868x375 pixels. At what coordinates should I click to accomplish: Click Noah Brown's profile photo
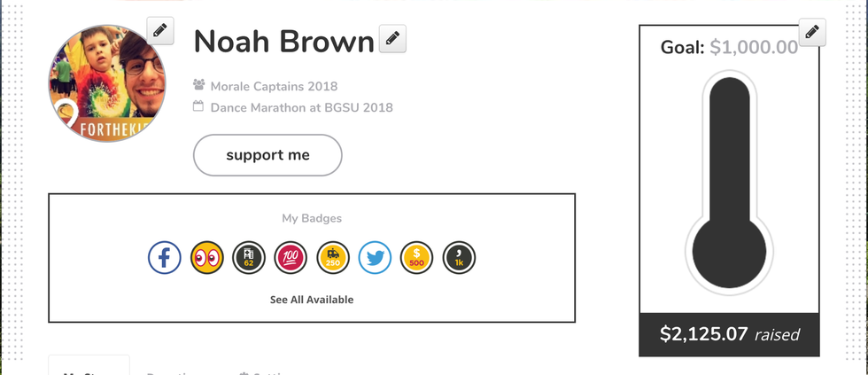coord(106,85)
